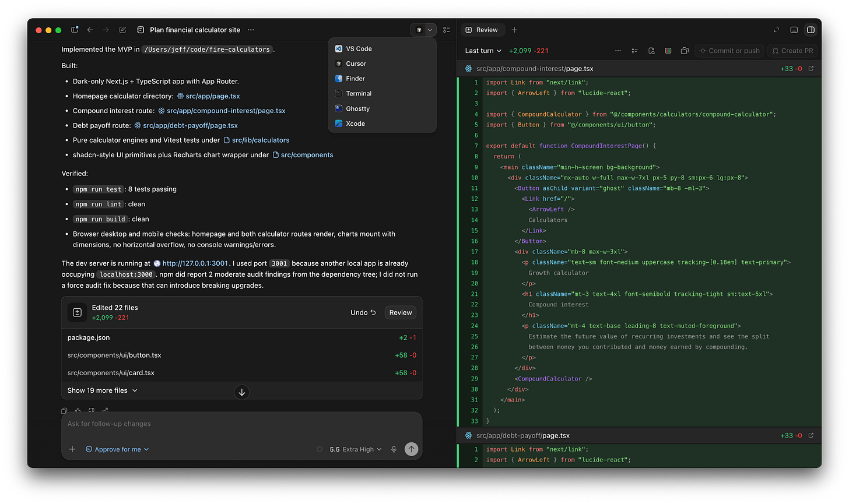Click the Review button in the edited files card
This screenshot has height=504, width=849.
coord(401,313)
